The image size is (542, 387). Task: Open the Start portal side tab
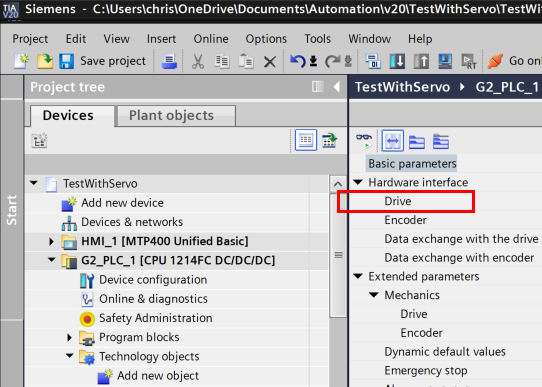12,210
